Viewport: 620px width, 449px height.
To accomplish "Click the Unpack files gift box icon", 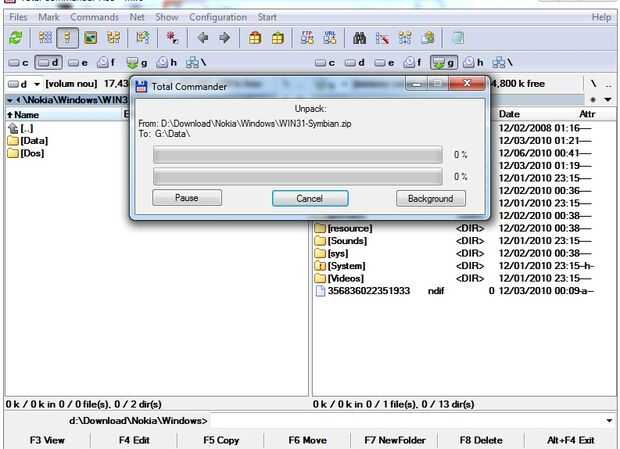I will point(278,38).
